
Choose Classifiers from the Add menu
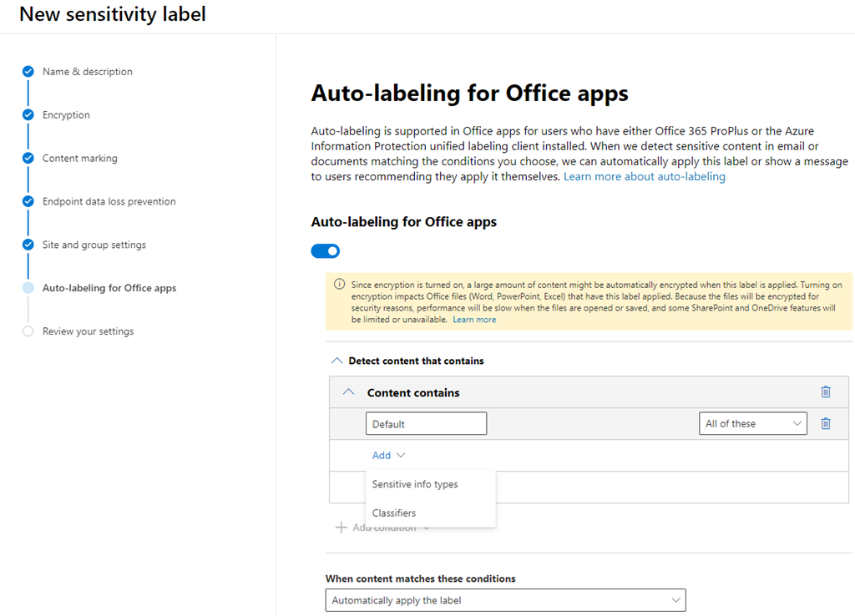pyautogui.click(x=394, y=513)
